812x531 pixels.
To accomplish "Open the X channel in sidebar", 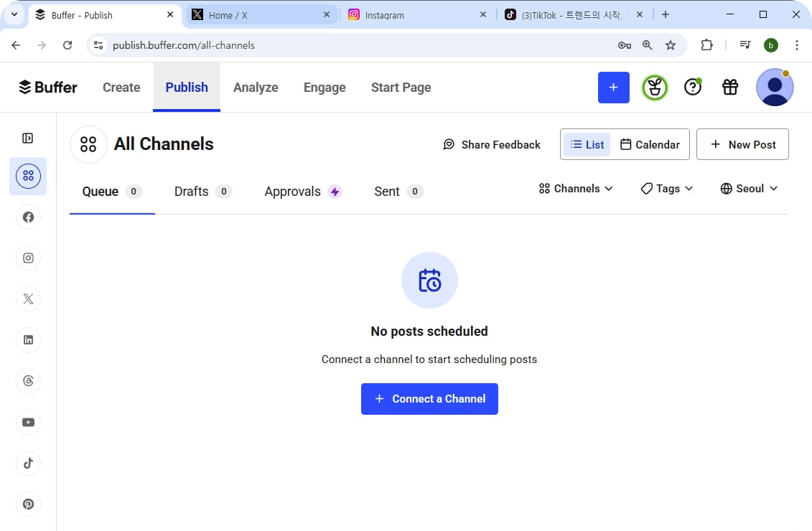I will point(28,299).
